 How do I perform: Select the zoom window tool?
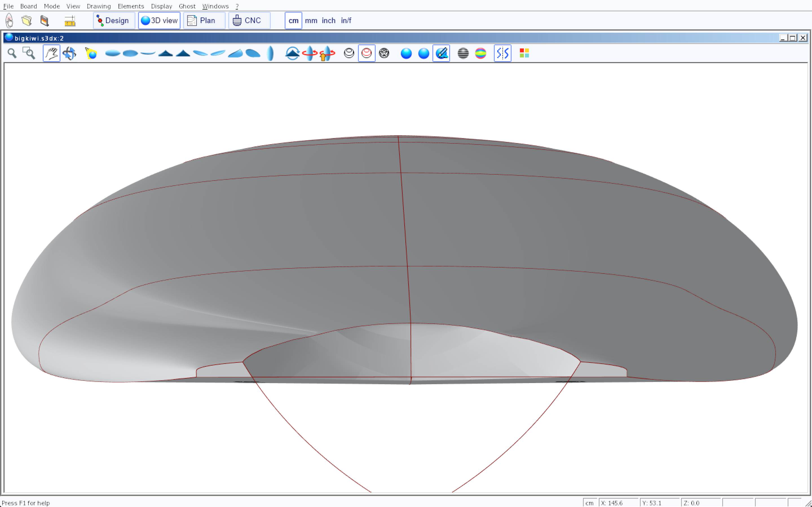[29, 53]
